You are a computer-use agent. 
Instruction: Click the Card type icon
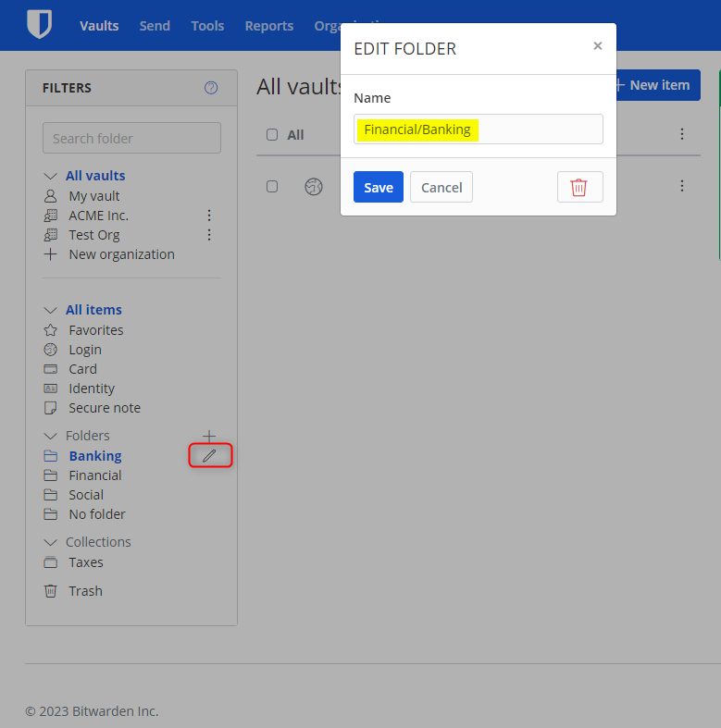pos(51,369)
